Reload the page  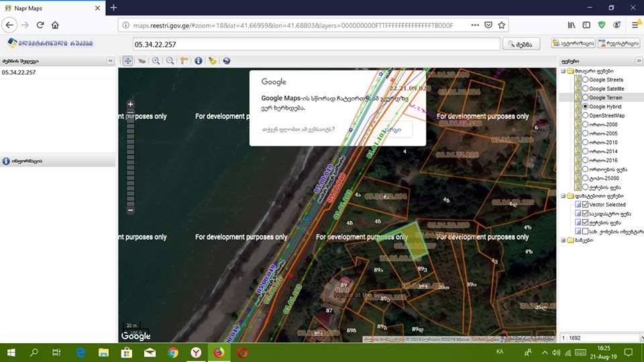40,25
